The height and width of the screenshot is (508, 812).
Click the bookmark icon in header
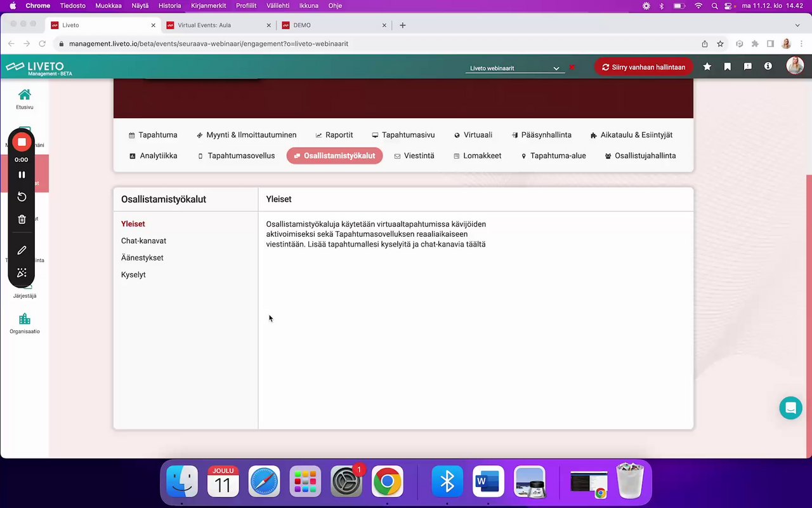click(728, 67)
